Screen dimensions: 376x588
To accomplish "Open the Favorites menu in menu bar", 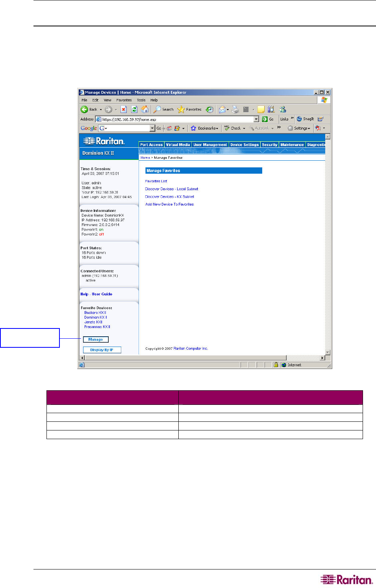I will pos(124,100).
